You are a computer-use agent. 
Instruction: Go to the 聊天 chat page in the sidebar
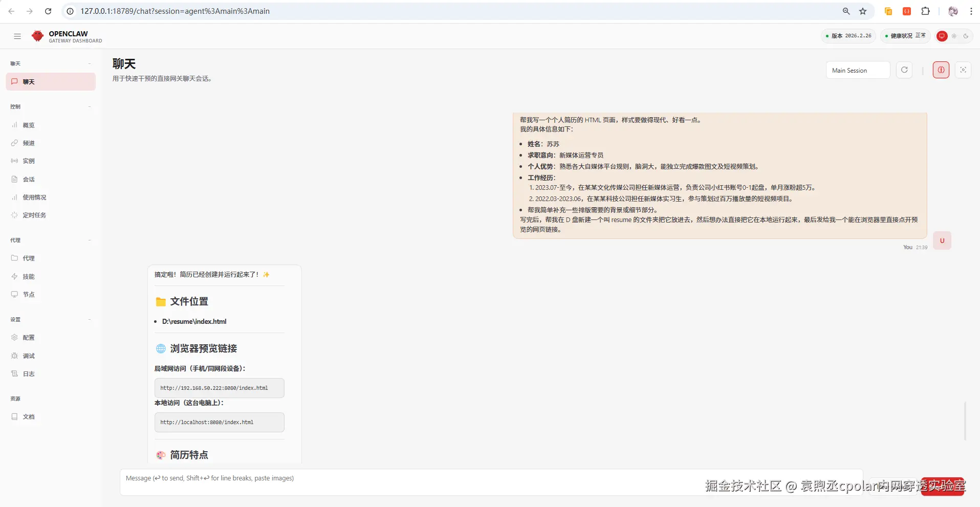coord(51,82)
